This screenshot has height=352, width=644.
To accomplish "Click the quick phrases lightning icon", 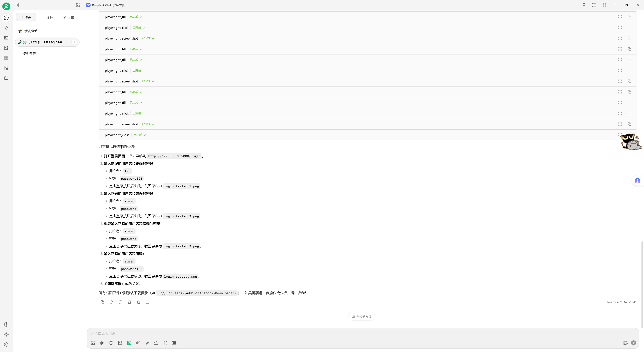I will 147,343.
